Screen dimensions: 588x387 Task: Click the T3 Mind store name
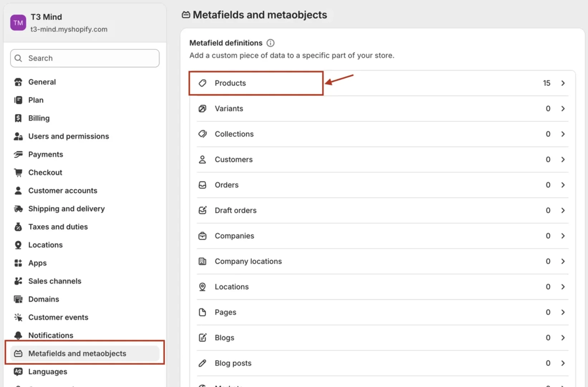pos(46,17)
